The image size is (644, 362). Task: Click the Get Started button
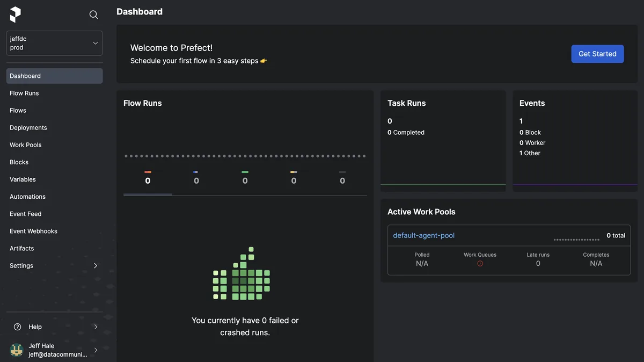(x=597, y=54)
